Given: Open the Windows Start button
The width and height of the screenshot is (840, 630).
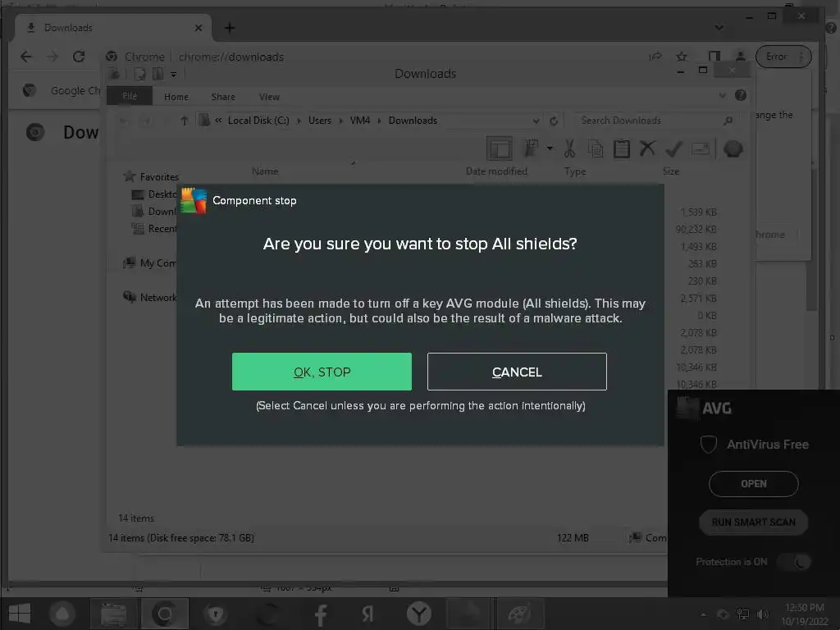Looking at the screenshot, I should (20, 614).
